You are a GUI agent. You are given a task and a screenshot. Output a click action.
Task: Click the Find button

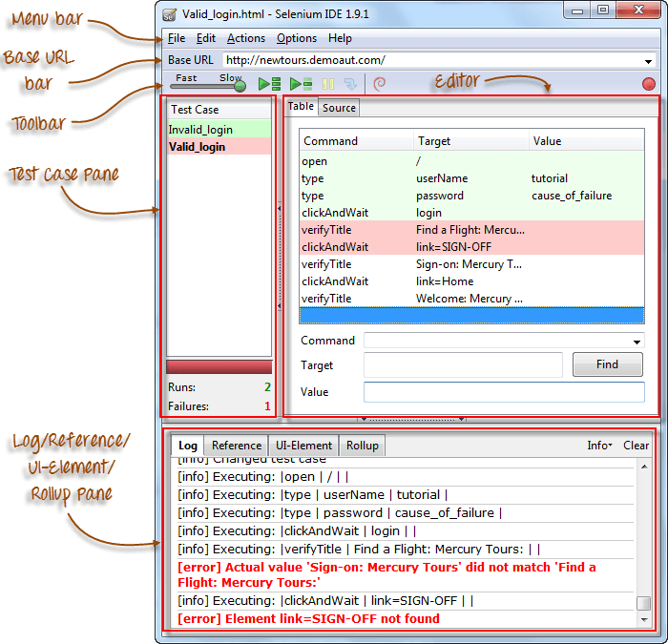[607, 364]
